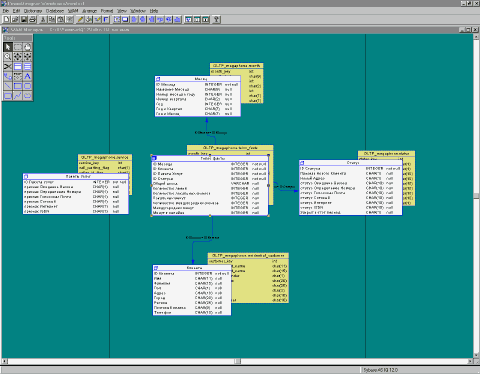The image size is (480, 374).
Task: Open the Database menu
Action: (55, 11)
